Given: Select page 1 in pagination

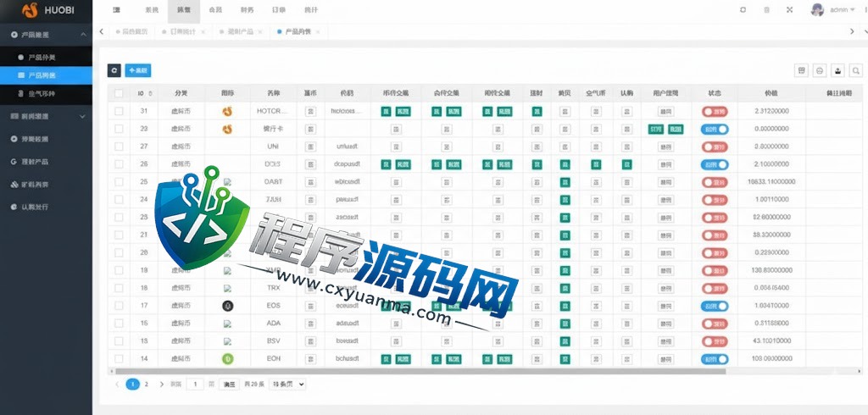Looking at the screenshot, I should click(132, 384).
